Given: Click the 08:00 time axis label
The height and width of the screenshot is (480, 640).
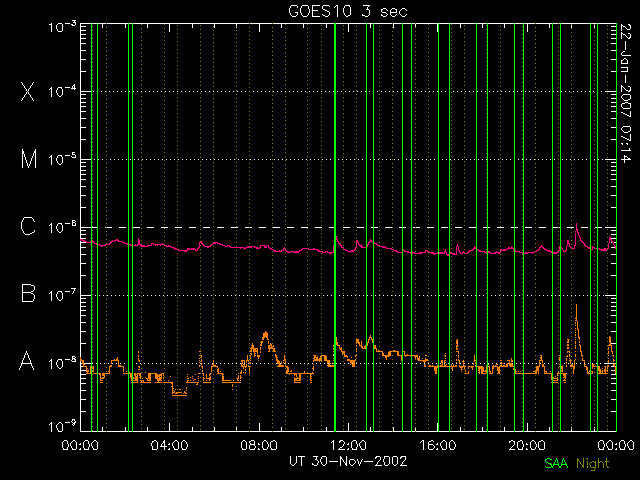Looking at the screenshot, I should pyautogui.click(x=259, y=445).
